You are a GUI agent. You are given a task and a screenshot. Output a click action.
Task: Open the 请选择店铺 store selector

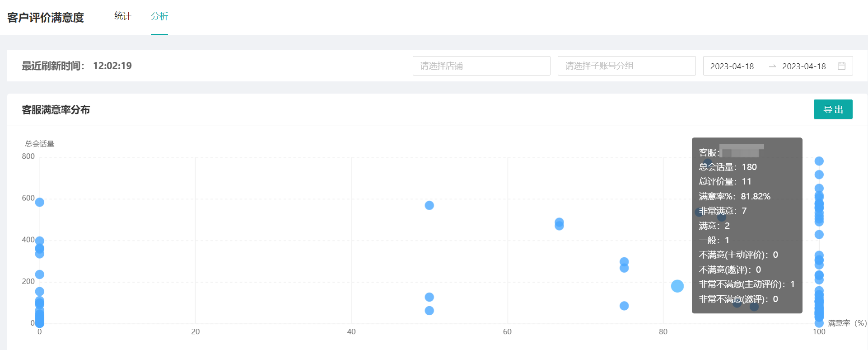point(481,66)
